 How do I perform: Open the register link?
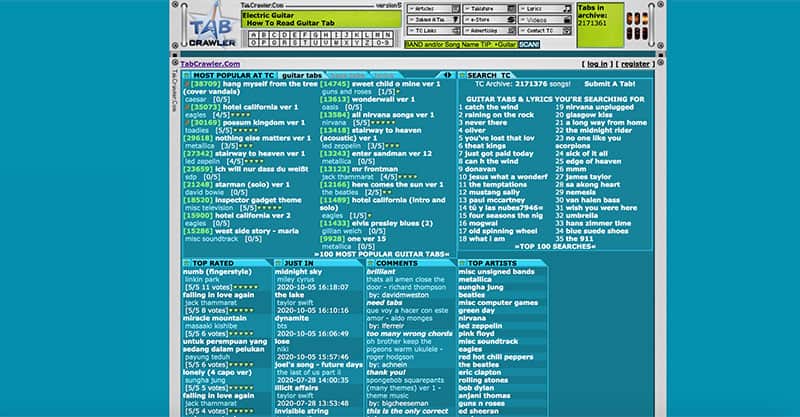click(635, 64)
